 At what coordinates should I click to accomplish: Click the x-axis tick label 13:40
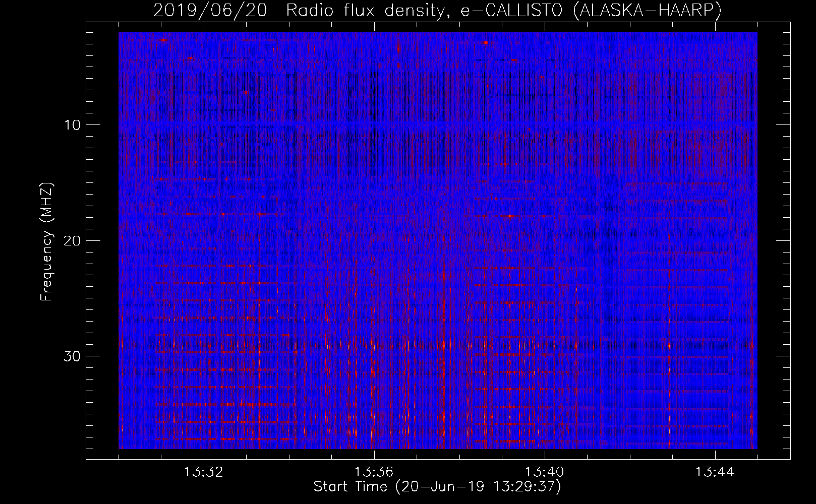point(544,472)
